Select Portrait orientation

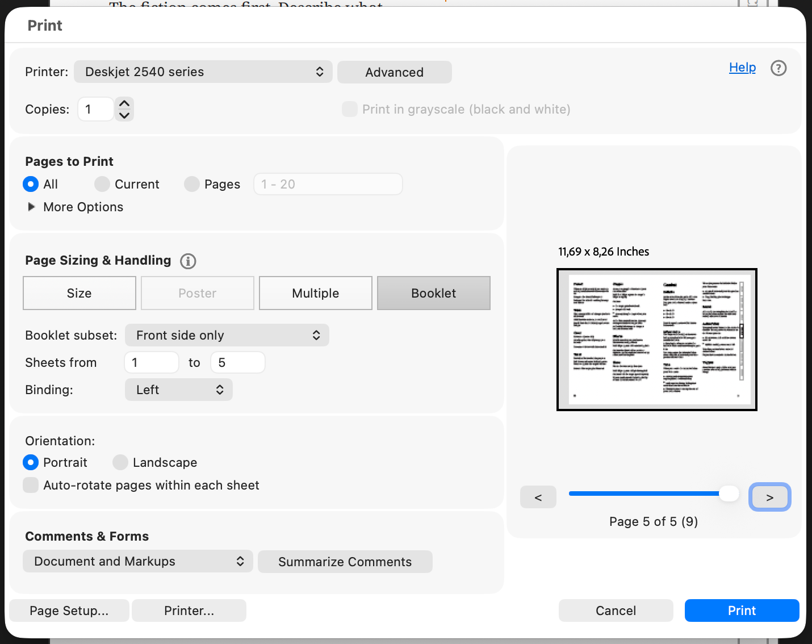click(31, 462)
